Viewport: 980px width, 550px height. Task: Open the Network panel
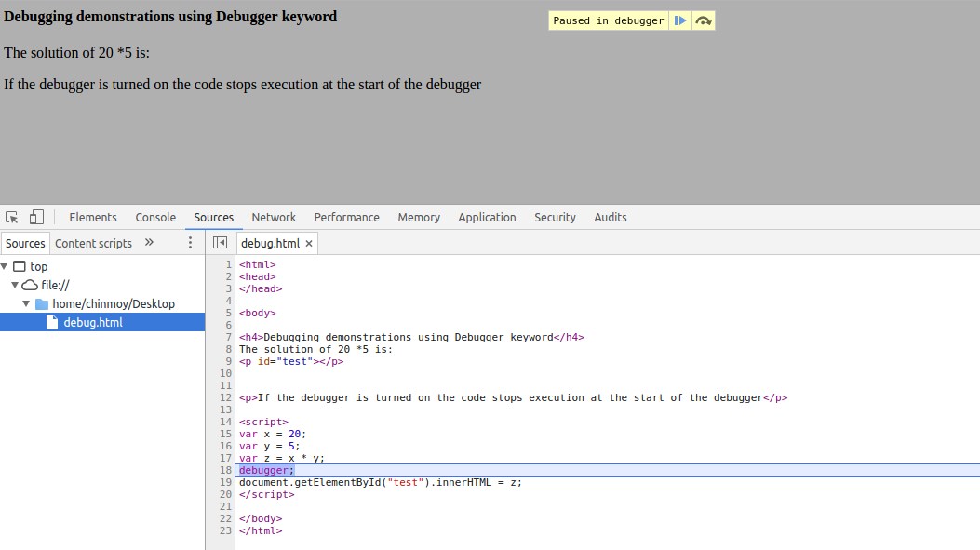[273, 217]
